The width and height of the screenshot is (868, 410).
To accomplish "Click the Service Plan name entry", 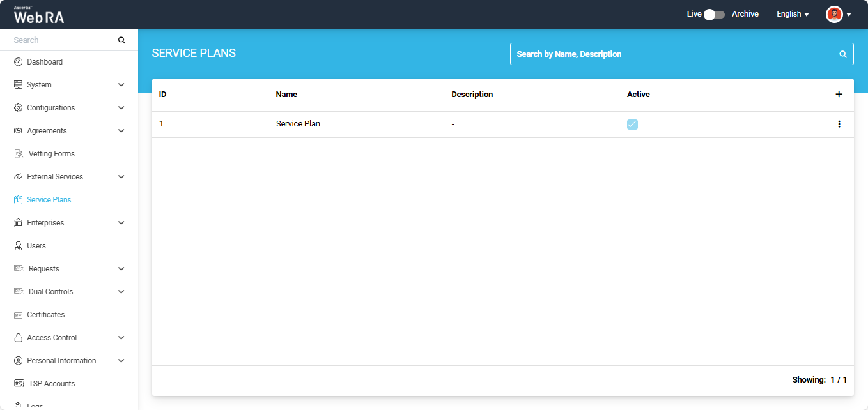I will [298, 124].
